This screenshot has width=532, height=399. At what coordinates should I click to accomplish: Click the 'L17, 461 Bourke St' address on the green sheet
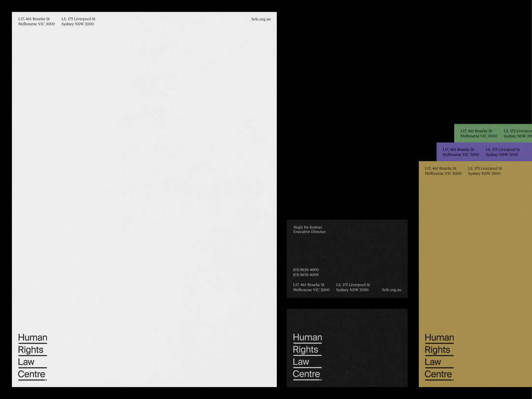tap(476, 131)
